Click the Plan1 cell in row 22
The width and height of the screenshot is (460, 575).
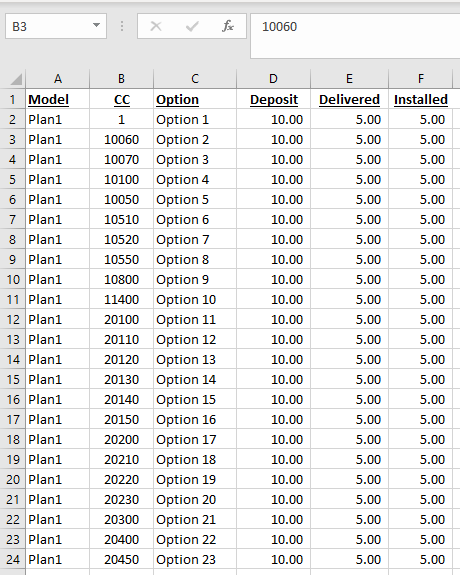pos(58,519)
